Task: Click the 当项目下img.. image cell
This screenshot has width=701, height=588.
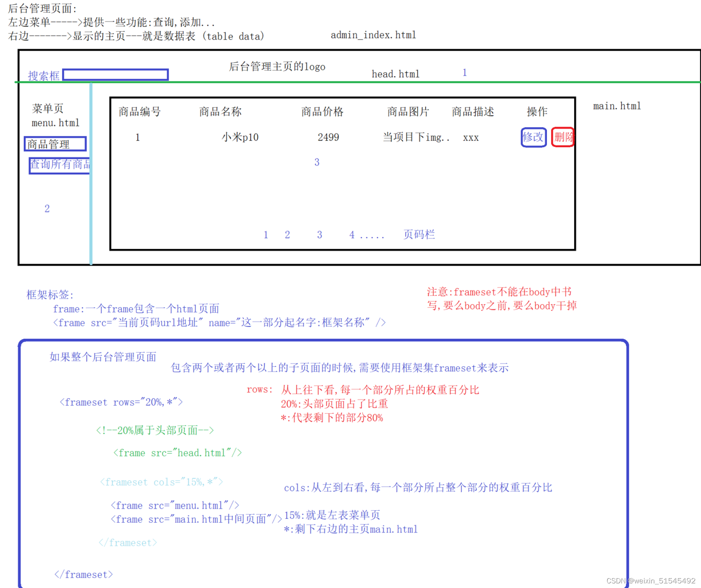Action: click(416, 137)
